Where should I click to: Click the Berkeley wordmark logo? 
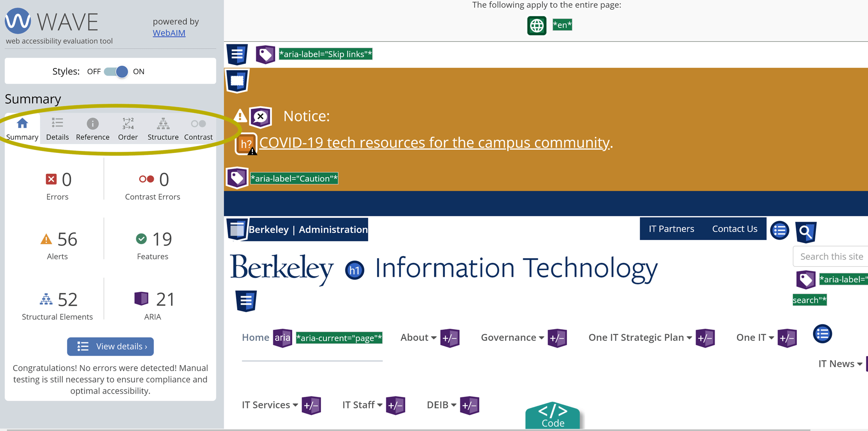(x=282, y=269)
